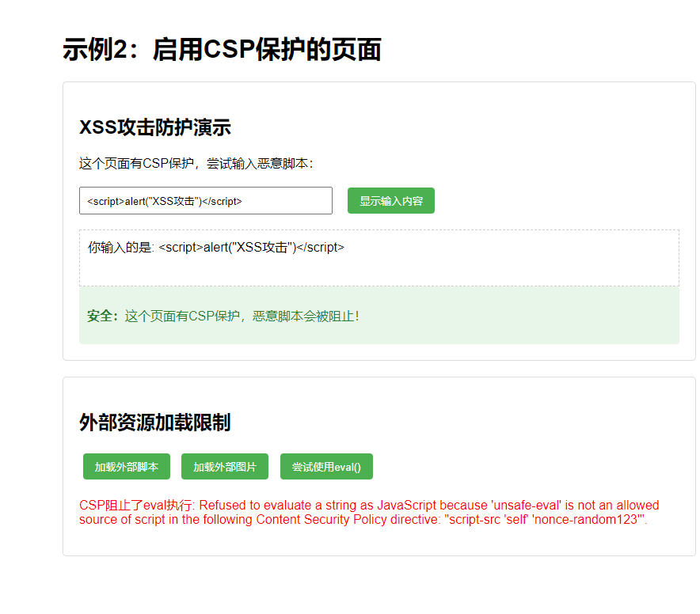Click the red CSP阻止了eval执行 error message
The image size is (700, 614).
point(369,512)
